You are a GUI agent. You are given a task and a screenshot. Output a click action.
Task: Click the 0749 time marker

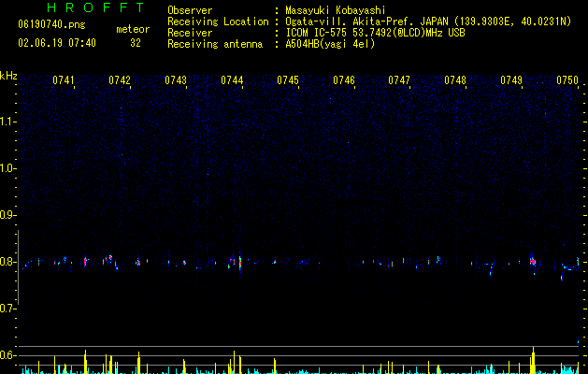coord(511,79)
